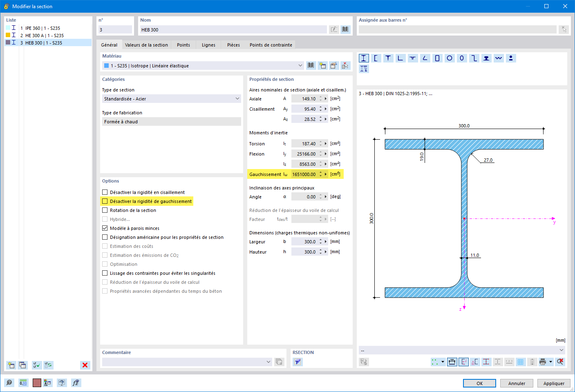Screen dimensions: 575x392
Task: Open section library next to name field
Action: tap(345, 29)
